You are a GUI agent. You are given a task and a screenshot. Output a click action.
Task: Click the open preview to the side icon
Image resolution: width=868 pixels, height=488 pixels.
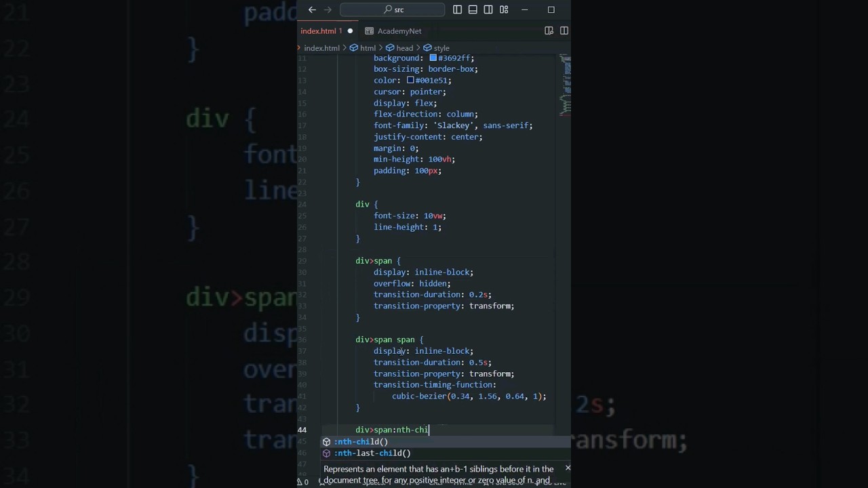(x=549, y=30)
